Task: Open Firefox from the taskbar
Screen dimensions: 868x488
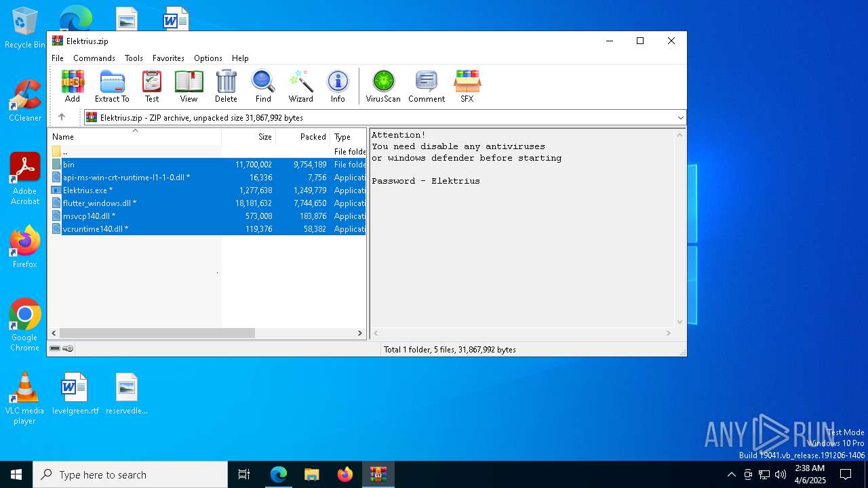Action: click(345, 474)
